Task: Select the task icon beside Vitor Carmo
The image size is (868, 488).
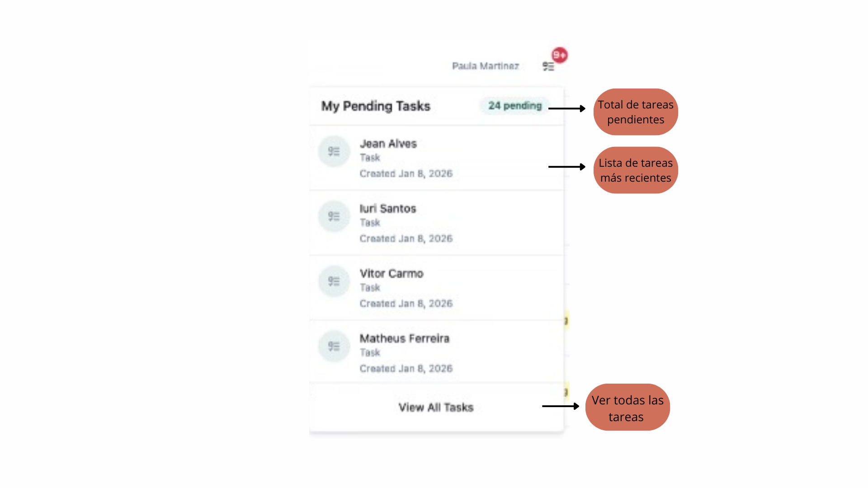Action: coord(334,282)
